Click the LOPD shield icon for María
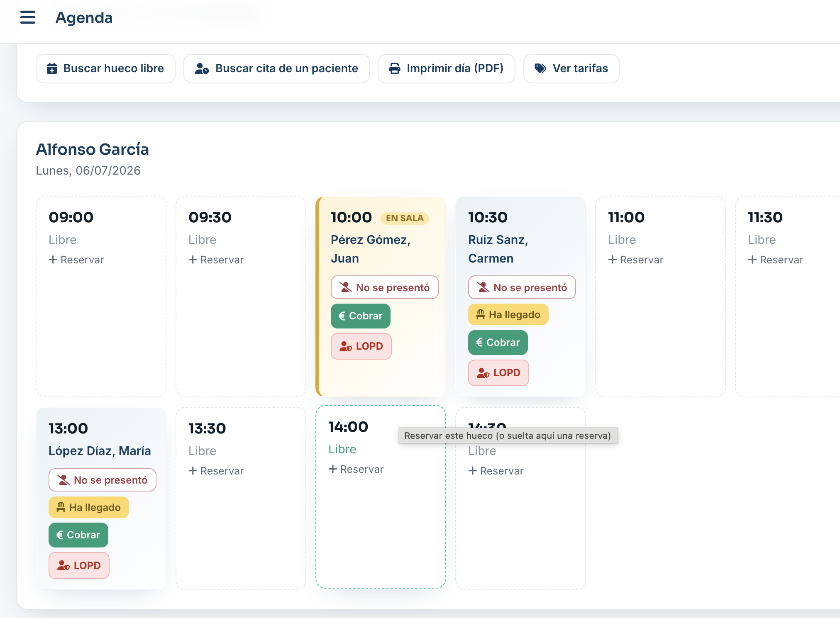The height and width of the screenshot is (618, 840). coord(63,566)
